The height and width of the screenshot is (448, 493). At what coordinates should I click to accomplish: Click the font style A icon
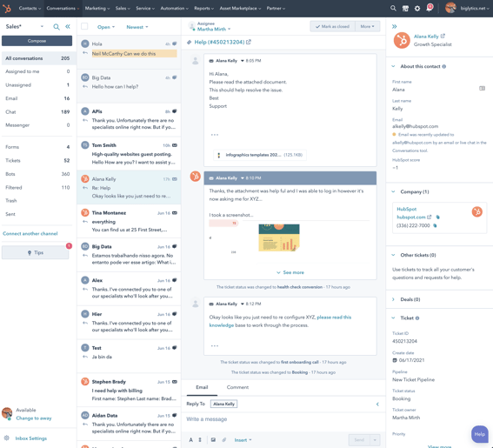[190, 440]
